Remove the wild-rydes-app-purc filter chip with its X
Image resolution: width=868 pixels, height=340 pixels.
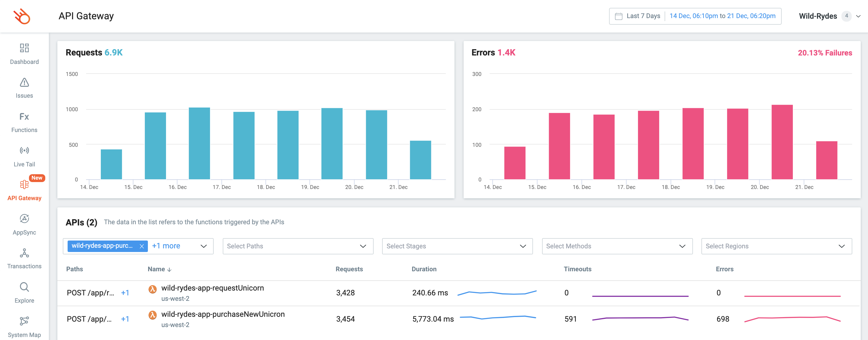(x=142, y=246)
